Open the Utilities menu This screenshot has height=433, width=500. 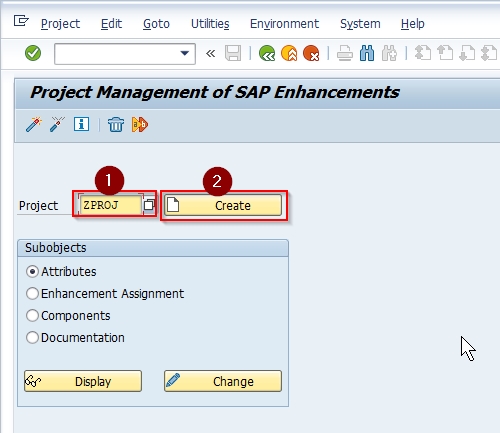click(x=210, y=24)
